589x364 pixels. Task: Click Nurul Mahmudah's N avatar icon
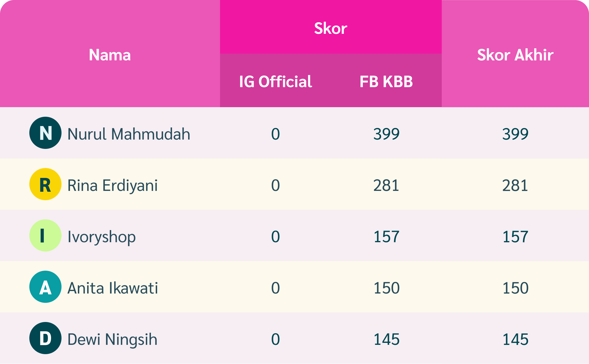pos(45,133)
